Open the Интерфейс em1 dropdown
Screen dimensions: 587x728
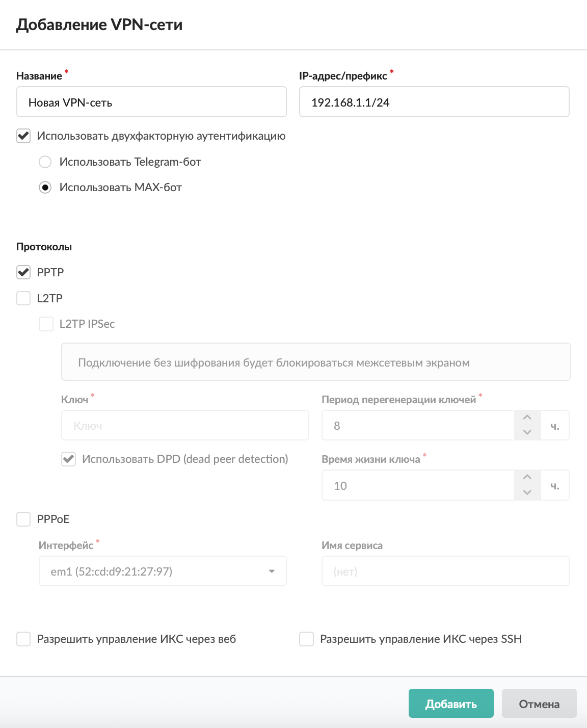[x=163, y=571]
